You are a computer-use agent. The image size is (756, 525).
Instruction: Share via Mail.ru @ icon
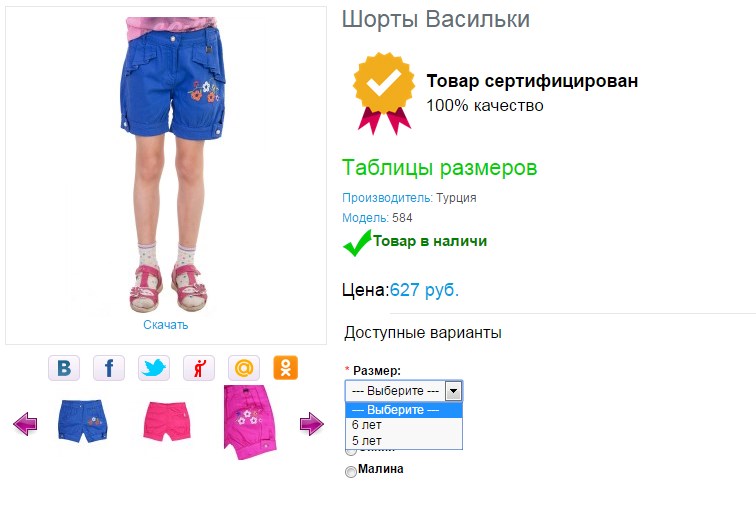click(244, 368)
